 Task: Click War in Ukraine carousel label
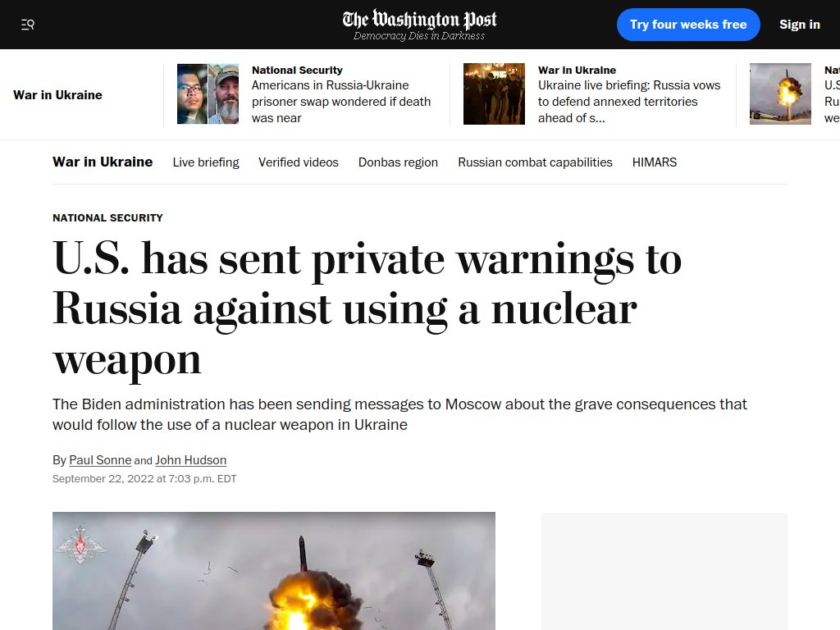tap(57, 95)
